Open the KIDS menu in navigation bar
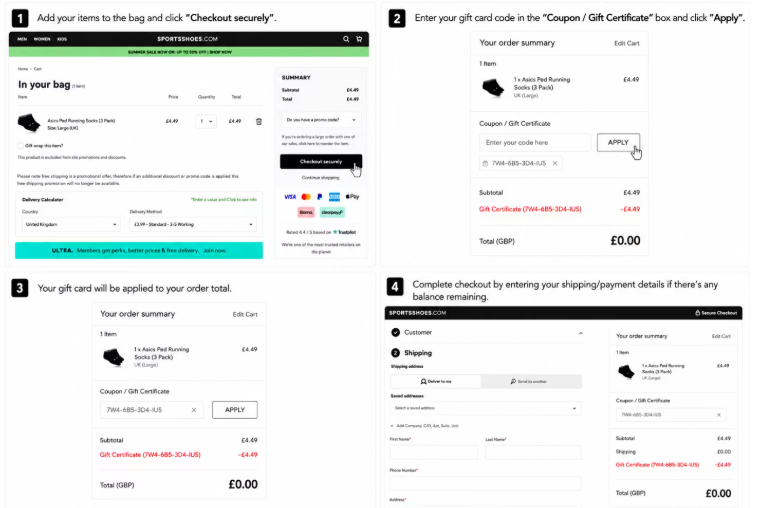 coord(62,39)
